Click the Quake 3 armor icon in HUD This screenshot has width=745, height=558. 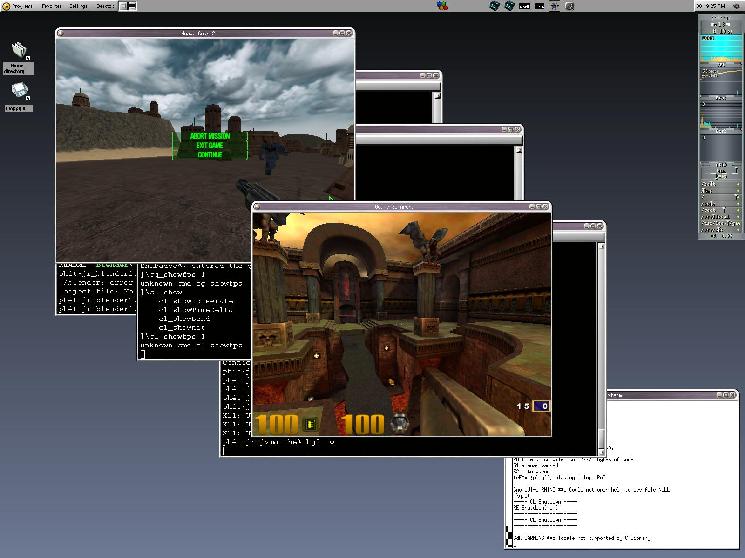398,423
